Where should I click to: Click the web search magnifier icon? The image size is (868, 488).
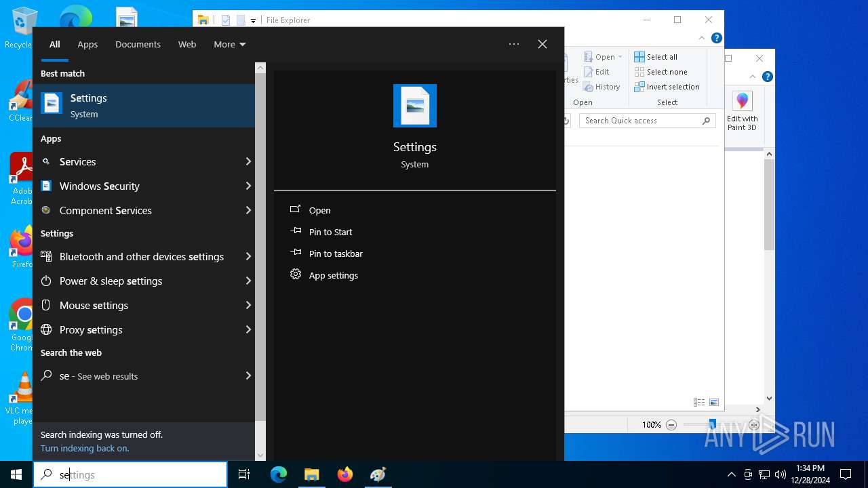[46, 375]
